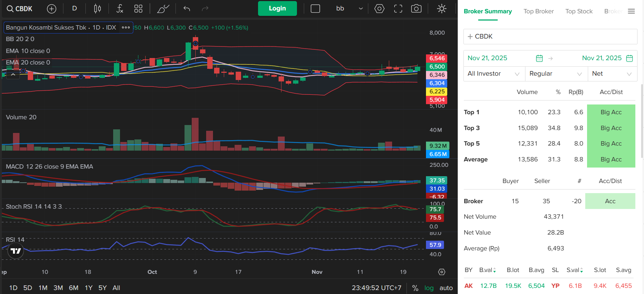This screenshot has width=644, height=294.
Task: Switch to the Top Broker tab
Action: (538, 12)
